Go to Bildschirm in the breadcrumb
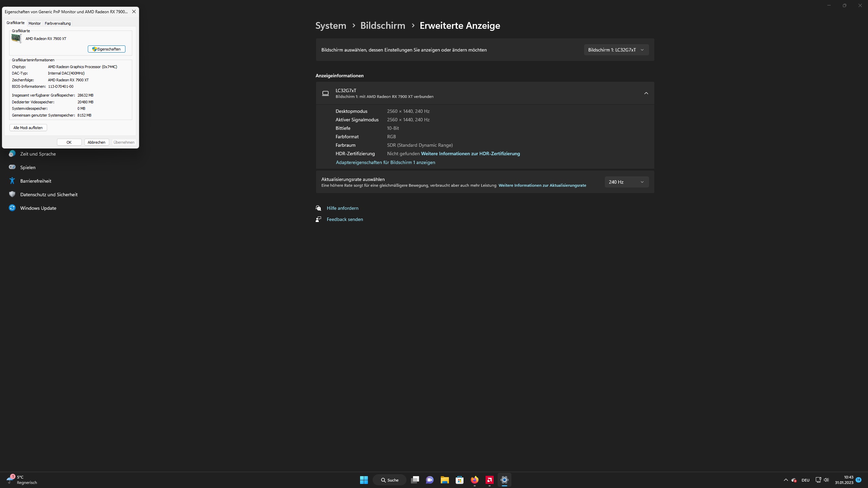 tap(383, 25)
